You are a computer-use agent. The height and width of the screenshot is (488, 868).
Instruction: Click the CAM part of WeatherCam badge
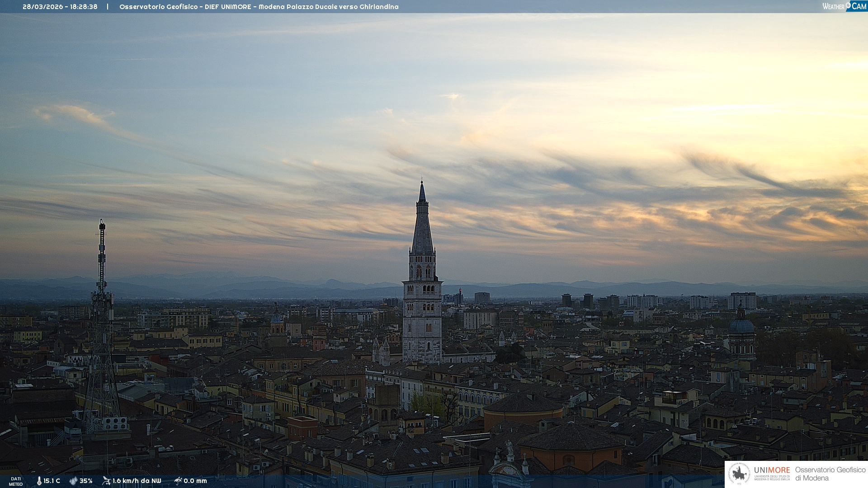(859, 6)
